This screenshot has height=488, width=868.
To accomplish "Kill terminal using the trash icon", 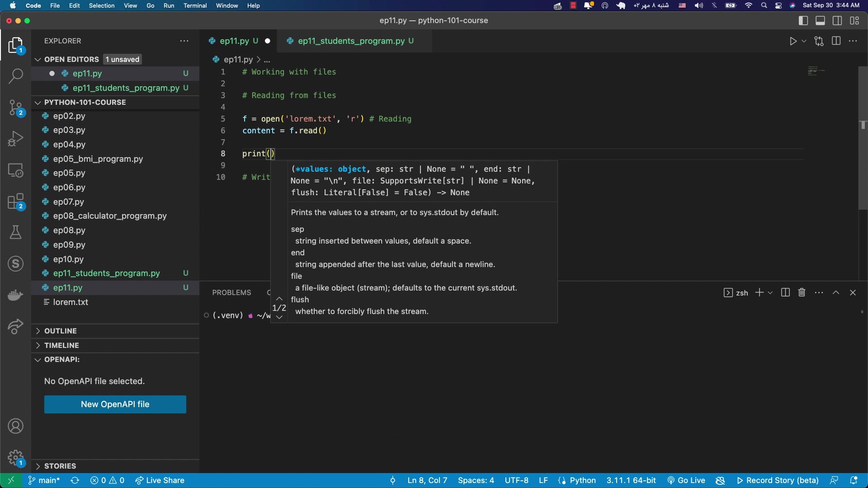I will point(802,293).
